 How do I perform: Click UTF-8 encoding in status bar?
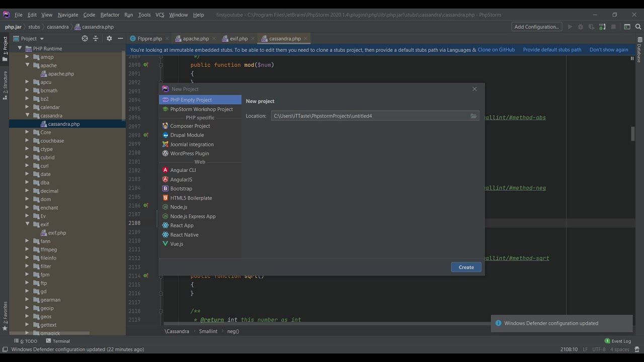point(599,349)
